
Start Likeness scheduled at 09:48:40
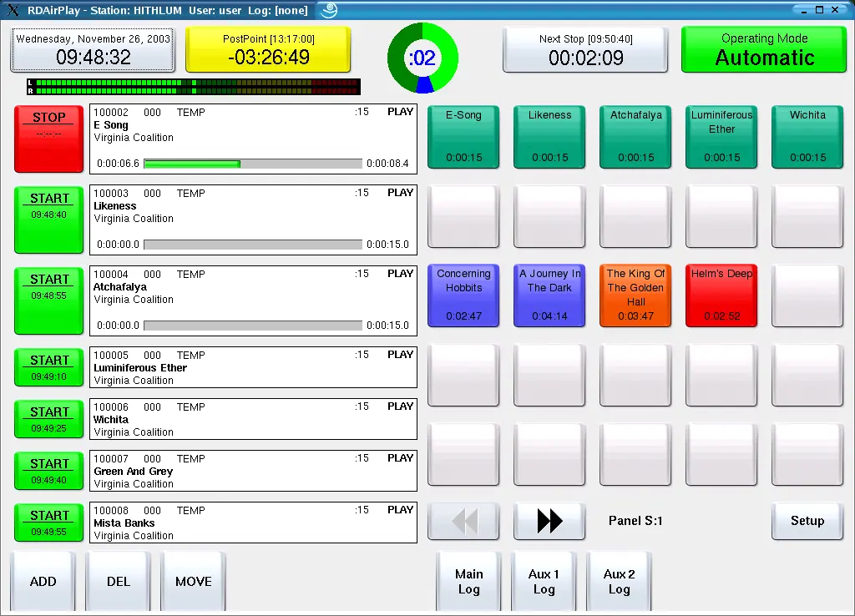49,220
